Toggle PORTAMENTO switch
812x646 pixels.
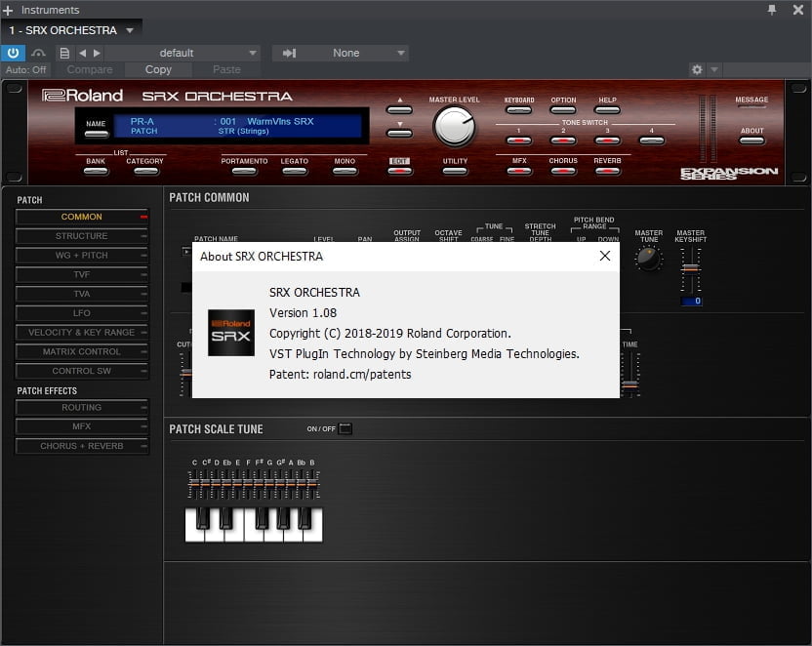[244, 171]
